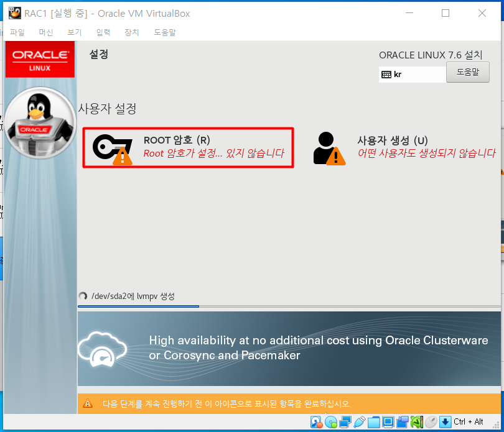Click the spinner beside /dev/sda2 status
504x432 pixels.
pos(83,296)
